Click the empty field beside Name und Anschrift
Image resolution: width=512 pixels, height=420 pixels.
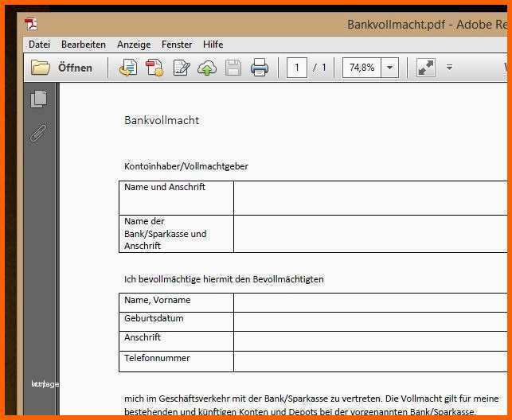370,198
